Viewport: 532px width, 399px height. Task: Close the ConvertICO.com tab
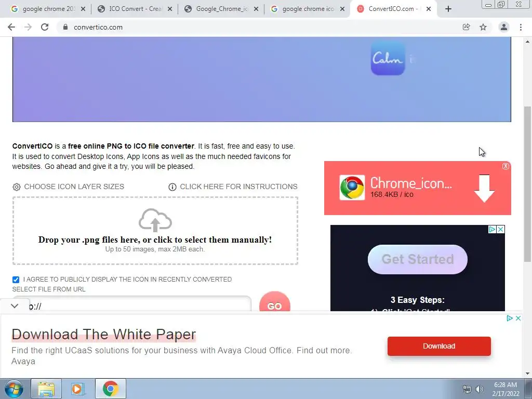pos(429,9)
